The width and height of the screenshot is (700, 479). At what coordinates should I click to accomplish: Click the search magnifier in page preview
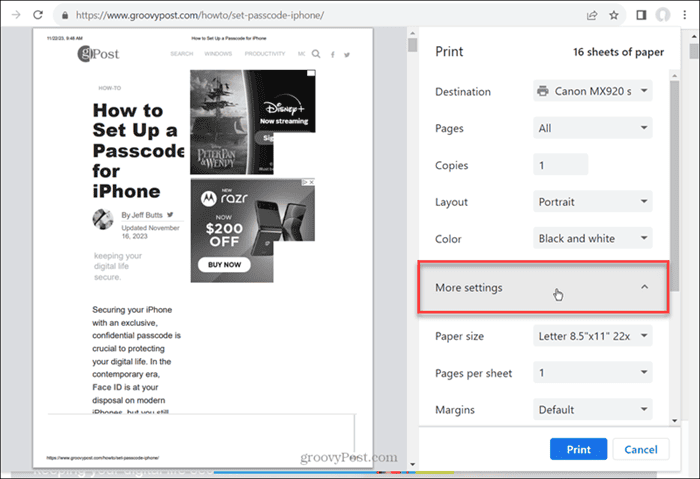point(316,54)
